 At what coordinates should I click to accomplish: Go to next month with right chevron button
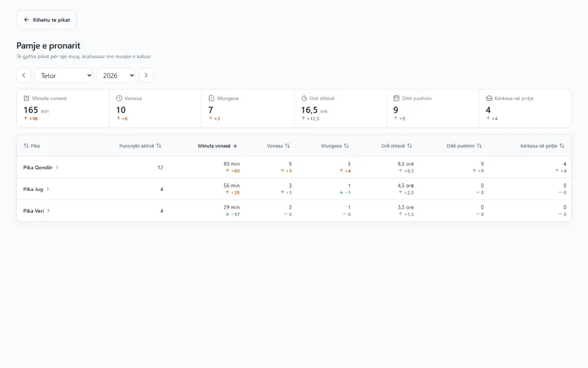pos(146,75)
